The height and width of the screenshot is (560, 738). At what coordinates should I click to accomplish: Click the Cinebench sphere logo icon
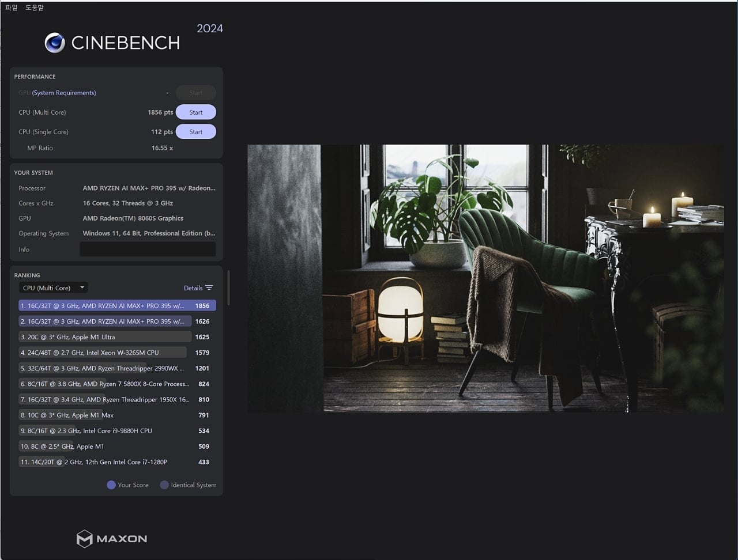55,43
